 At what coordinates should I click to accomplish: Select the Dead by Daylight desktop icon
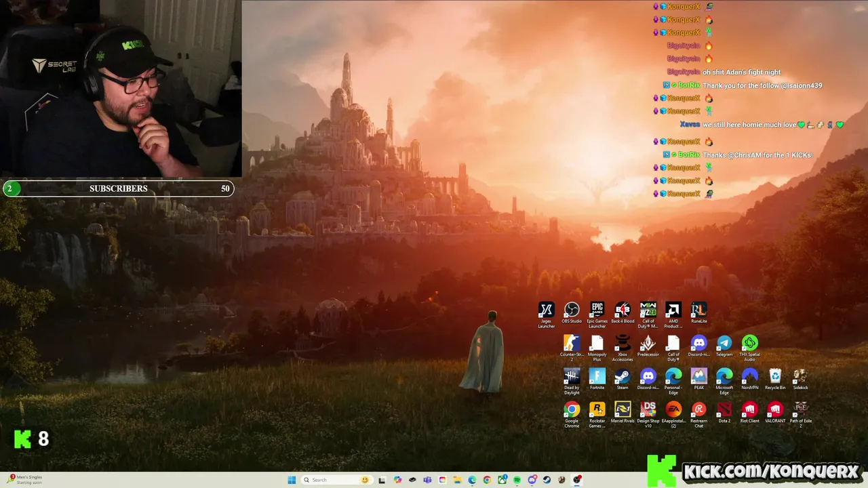click(572, 382)
